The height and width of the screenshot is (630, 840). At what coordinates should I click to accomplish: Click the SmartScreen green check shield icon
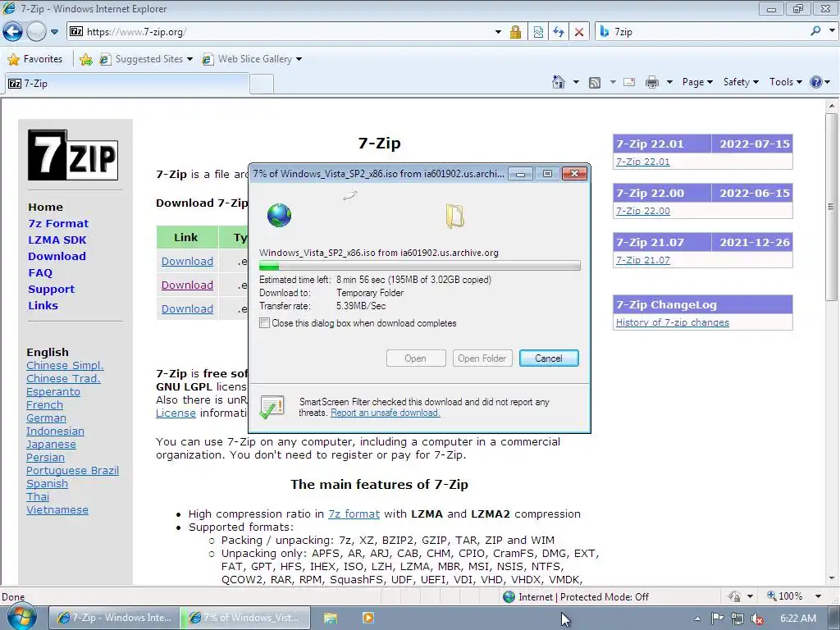coord(272,407)
